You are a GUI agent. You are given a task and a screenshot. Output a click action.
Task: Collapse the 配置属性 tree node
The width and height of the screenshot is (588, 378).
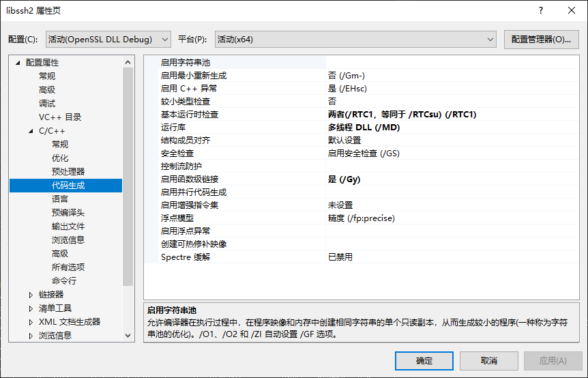[x=18, y=63]
